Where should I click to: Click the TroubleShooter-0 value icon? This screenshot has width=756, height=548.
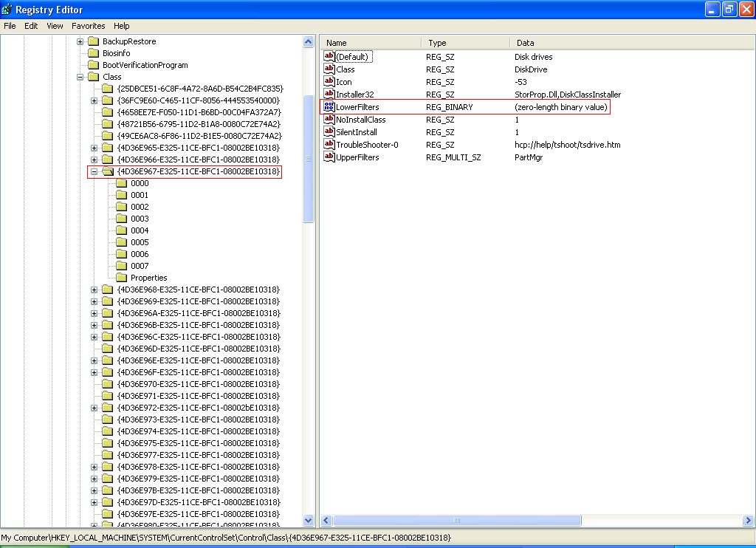click(x=329, y=144)
